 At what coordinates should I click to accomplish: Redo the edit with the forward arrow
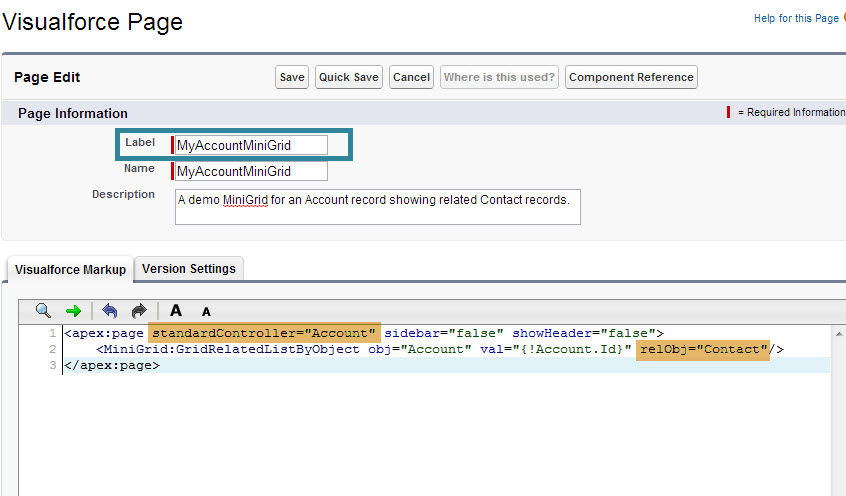(139, 311)
